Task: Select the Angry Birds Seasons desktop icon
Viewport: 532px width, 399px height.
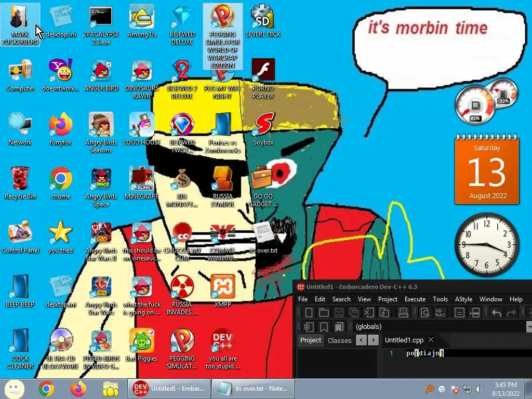Action: tap(101, 134)
